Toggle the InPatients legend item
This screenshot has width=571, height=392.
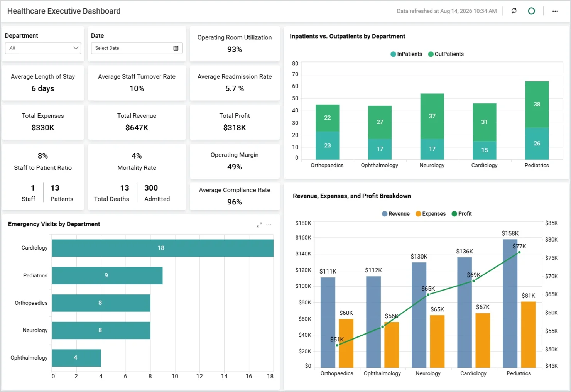point(406,54)
